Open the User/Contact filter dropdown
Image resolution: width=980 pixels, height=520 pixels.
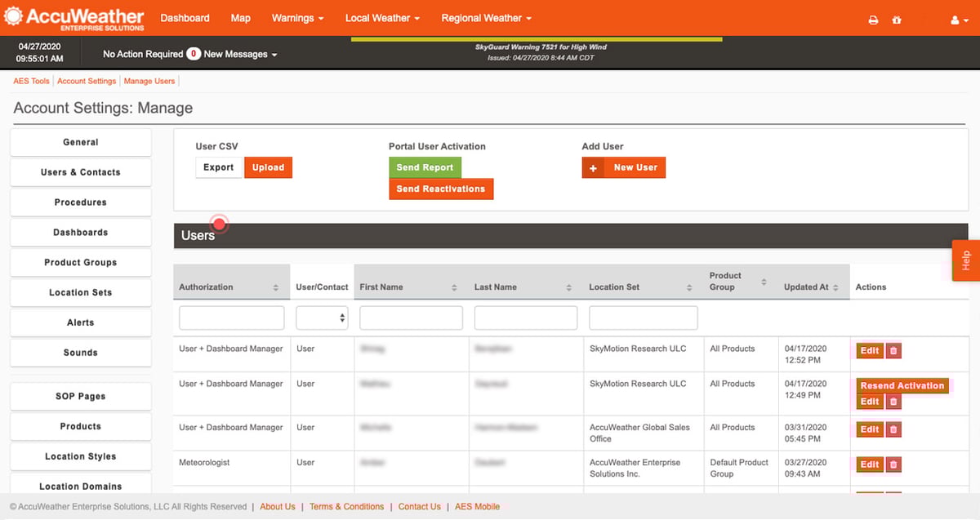(321, 318)
